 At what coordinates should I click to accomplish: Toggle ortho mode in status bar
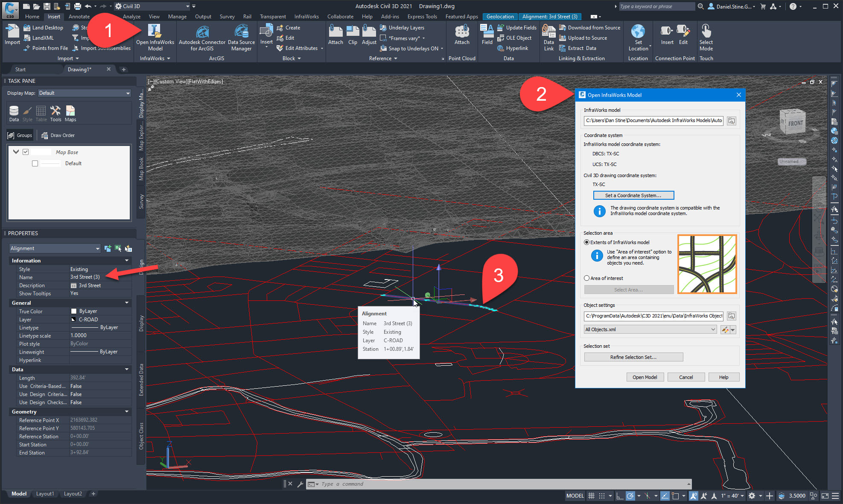pyautogui.click(x=620, y=496)
